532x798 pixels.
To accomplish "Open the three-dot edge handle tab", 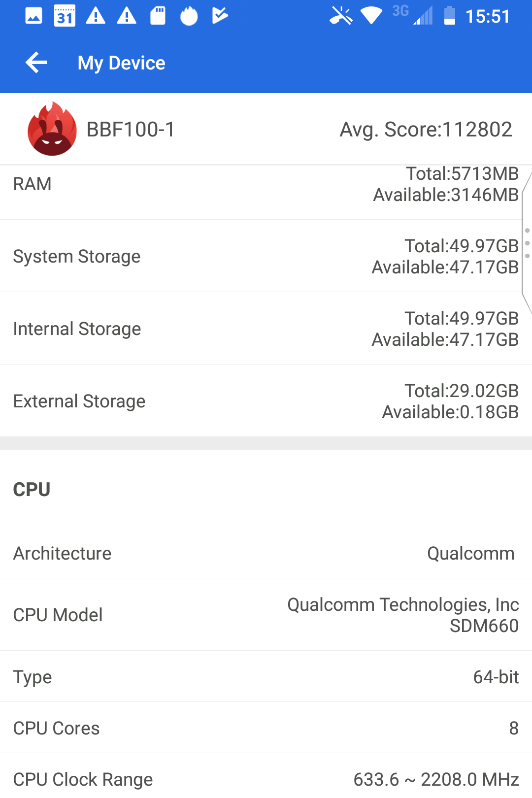I will click(527, 243).
